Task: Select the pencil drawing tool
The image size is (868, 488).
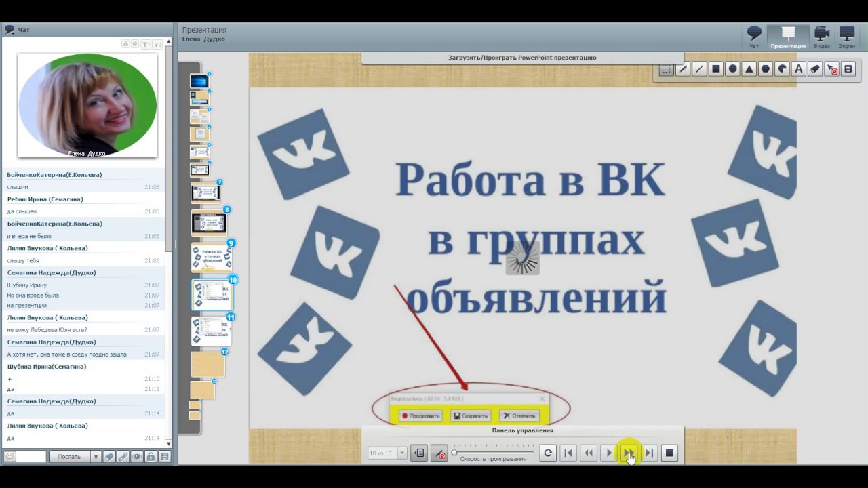Action: click(x=683, y=69)
